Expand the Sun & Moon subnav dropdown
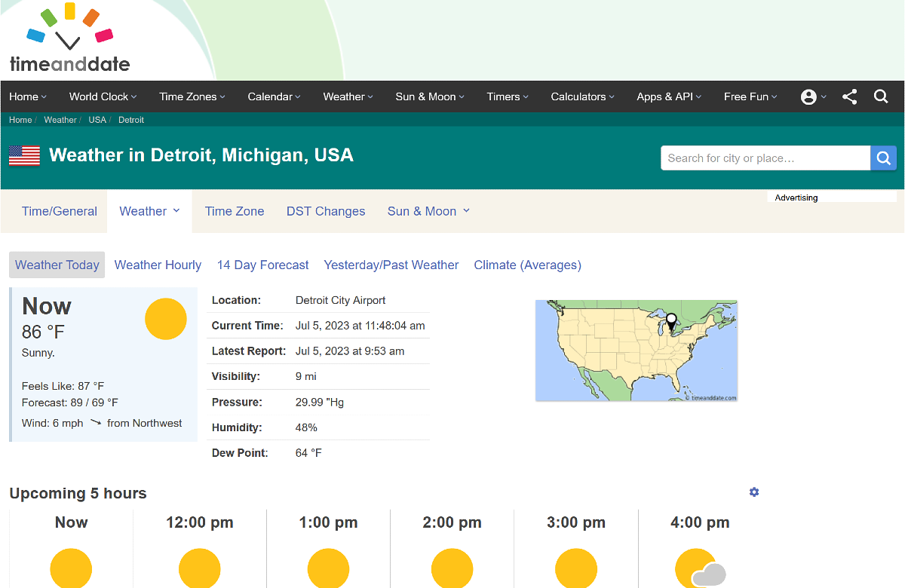905x588 pixels. pyautogui.click(x=428, y=211)
